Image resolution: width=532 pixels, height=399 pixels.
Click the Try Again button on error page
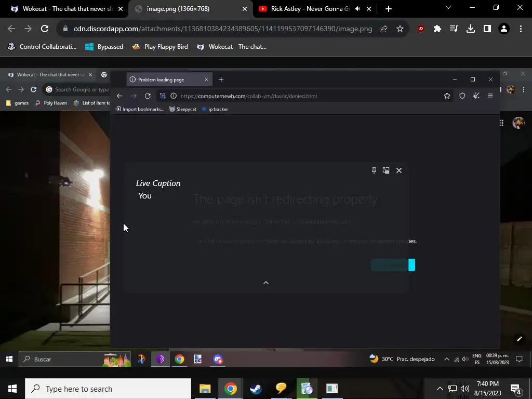(393, 265)
